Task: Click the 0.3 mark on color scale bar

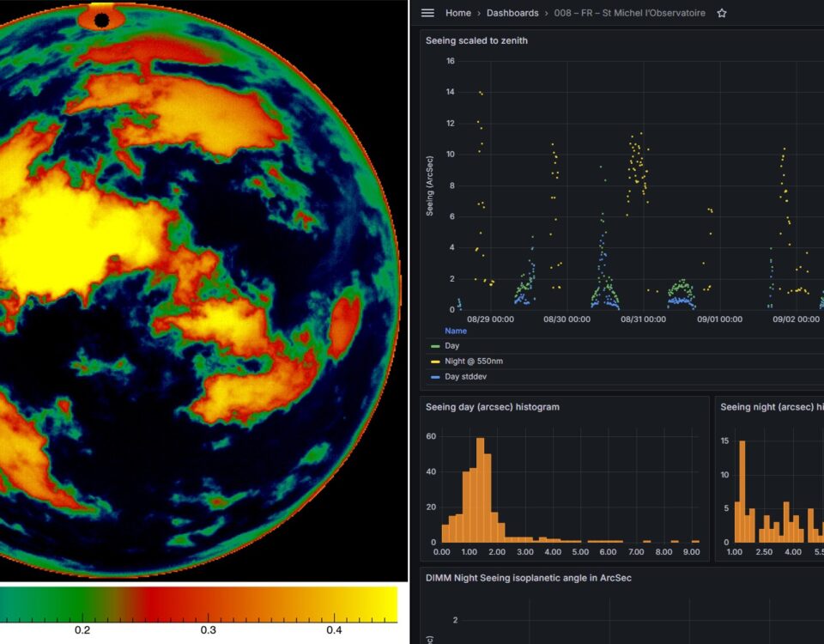Action: 209,629
